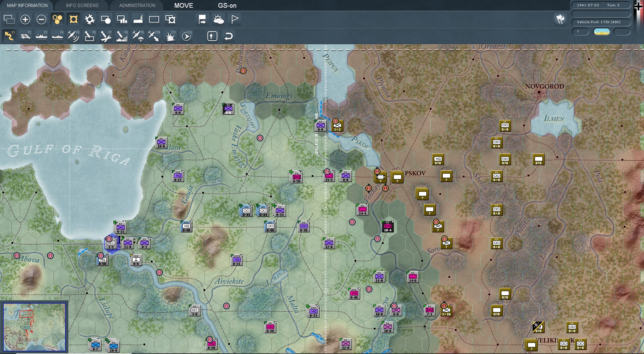The height and width of the screenshot is (354, 644).
Task: Click the overlapping windows map icon
Action: click(x=9, y=19)
